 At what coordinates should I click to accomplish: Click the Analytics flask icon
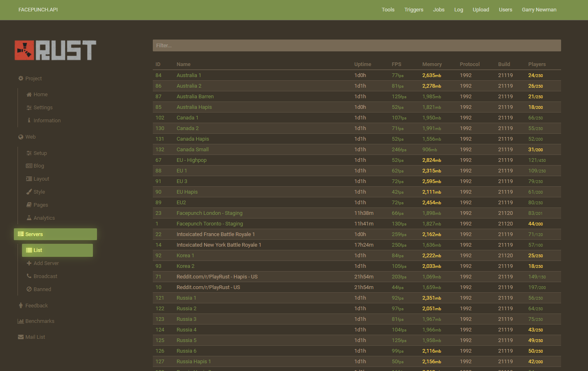click(29, 218)
